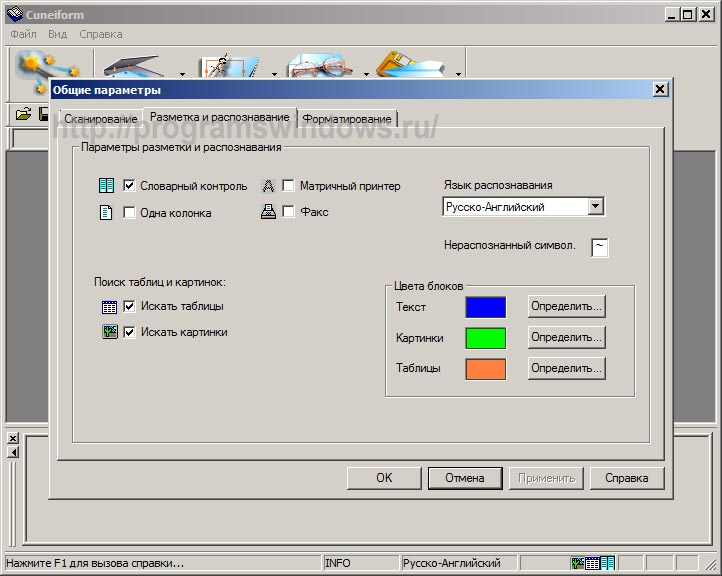The width and height of the screenshot is (722, 576).
Task: Click the dictionary book icon in status bar
Action: [608, 564]
